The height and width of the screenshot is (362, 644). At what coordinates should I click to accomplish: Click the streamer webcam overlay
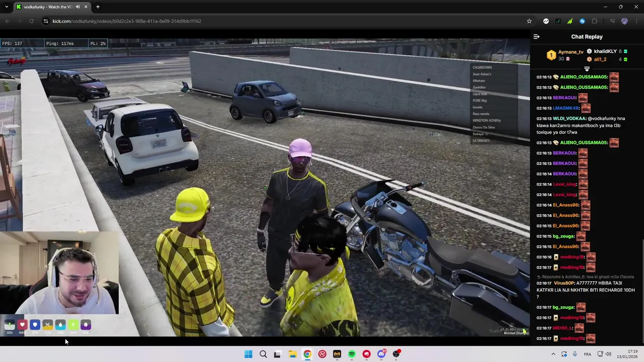(59, 273)
